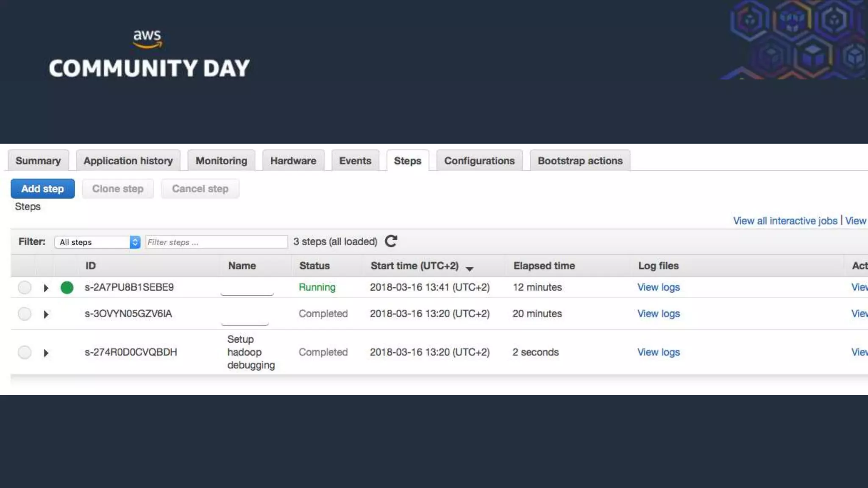The width and height of the screenshot is (868, 488).
Task: Select radio button for step s-274R0D0CVQBDH
Action: pyautogui.click(x=25, y=352)
